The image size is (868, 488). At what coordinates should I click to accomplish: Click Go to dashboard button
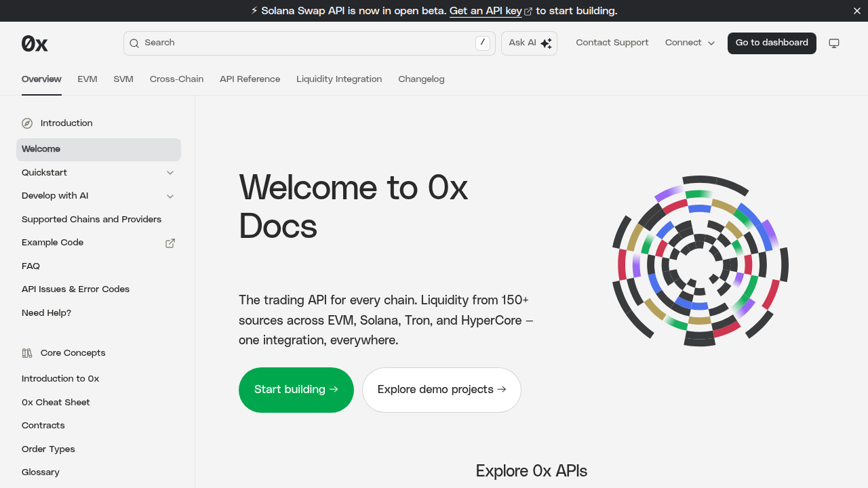[x=772, y=43]
